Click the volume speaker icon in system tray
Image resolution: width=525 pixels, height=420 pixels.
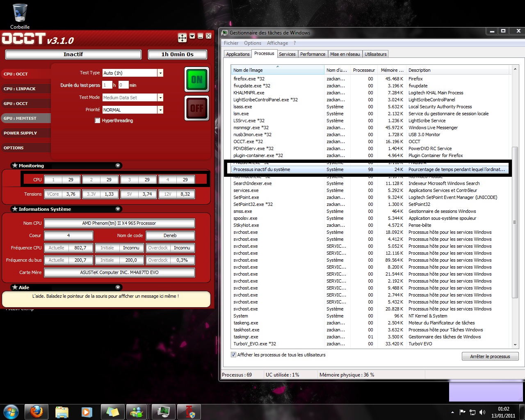tap(482, 412)
